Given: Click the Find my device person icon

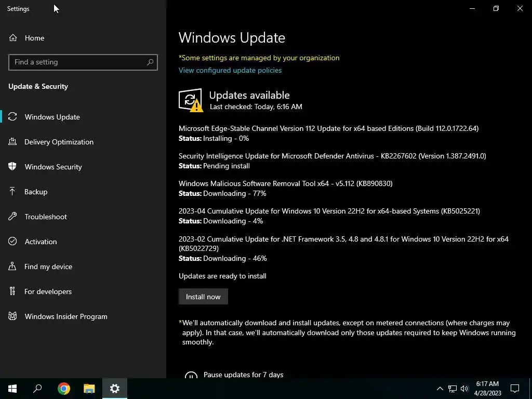Looking at the screenshot, I should (x=12, y=267).
